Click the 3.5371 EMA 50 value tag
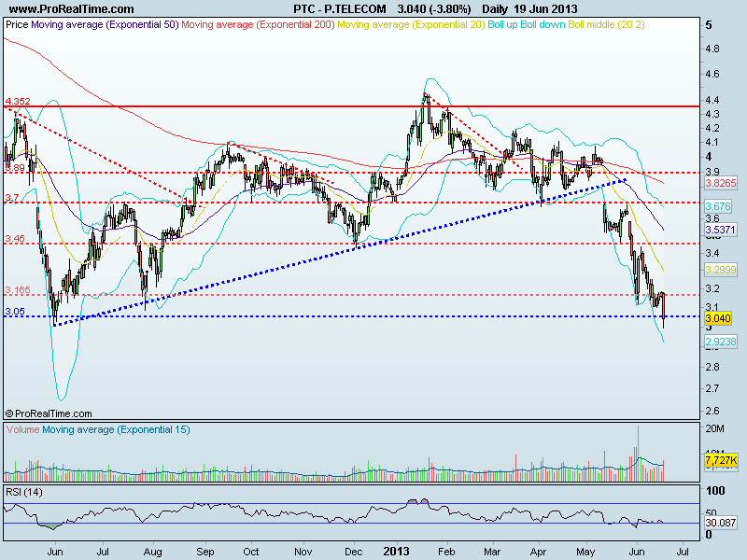This screenshot has height=560, width=747. [720, 230]
